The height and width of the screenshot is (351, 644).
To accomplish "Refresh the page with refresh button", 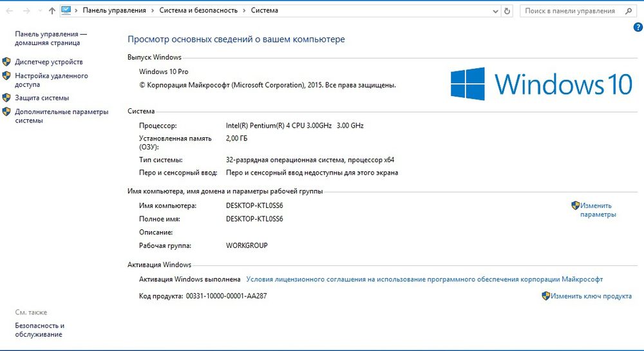I will (507, 11).
